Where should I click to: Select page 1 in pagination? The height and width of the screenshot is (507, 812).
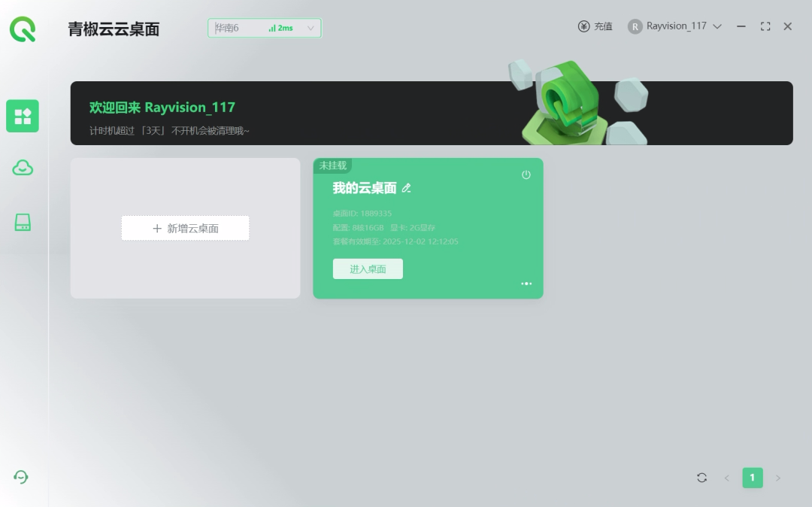click(x=753, y=478)
